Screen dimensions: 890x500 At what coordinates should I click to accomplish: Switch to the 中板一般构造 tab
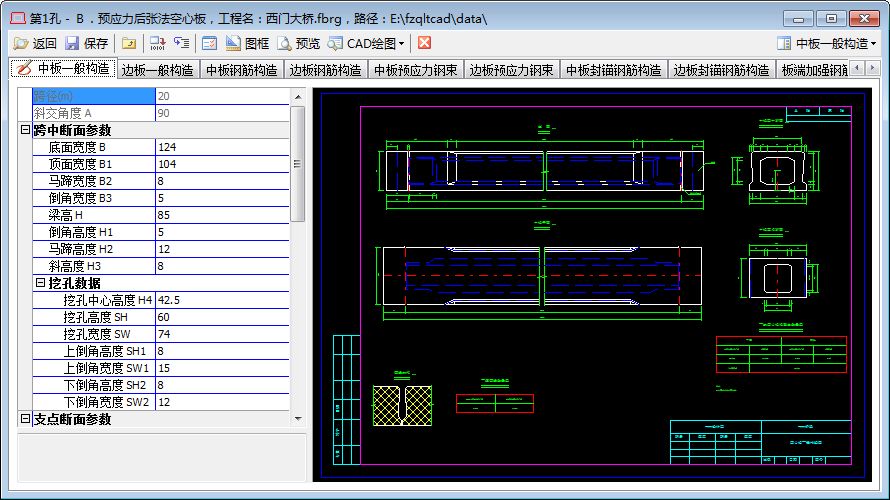[x=64, y=69]
